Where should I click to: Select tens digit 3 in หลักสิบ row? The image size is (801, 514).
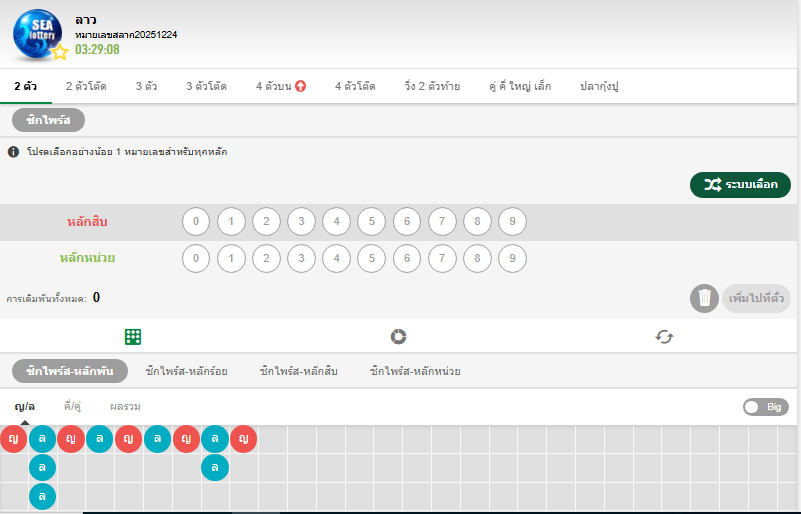(301, 221)
